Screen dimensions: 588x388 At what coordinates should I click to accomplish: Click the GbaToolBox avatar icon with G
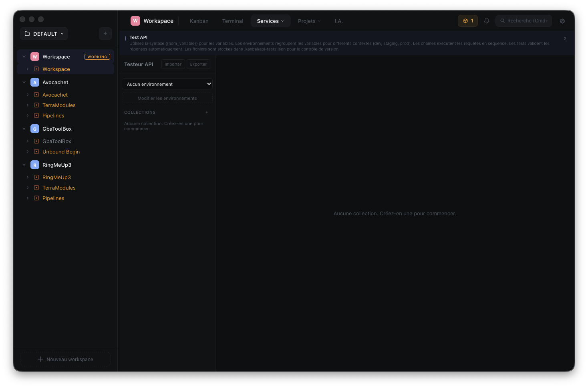35,129
